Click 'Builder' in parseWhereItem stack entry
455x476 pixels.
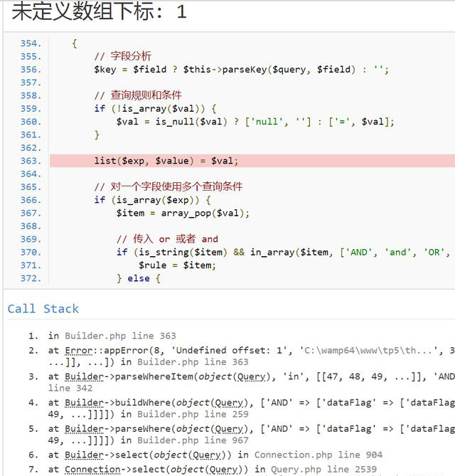[85, 376]
